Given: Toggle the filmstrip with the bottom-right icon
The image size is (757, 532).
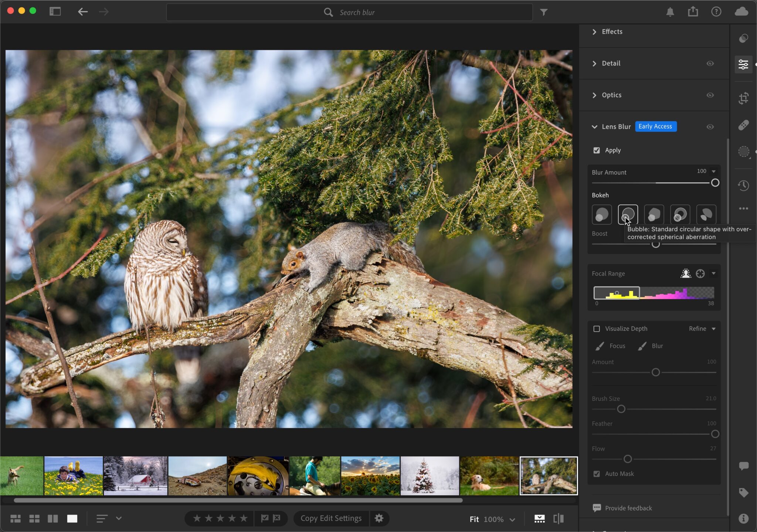Looking at the screenshot, I should (x=539, y=518).
